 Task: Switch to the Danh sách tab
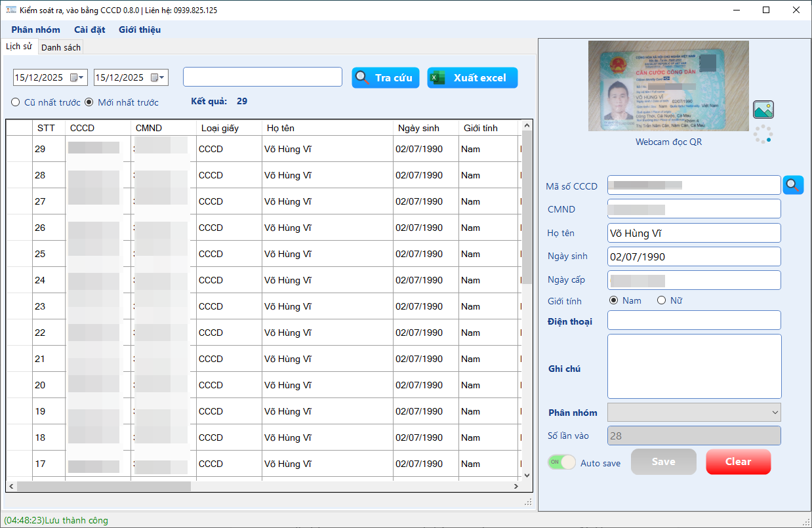[x=61, y=47]
